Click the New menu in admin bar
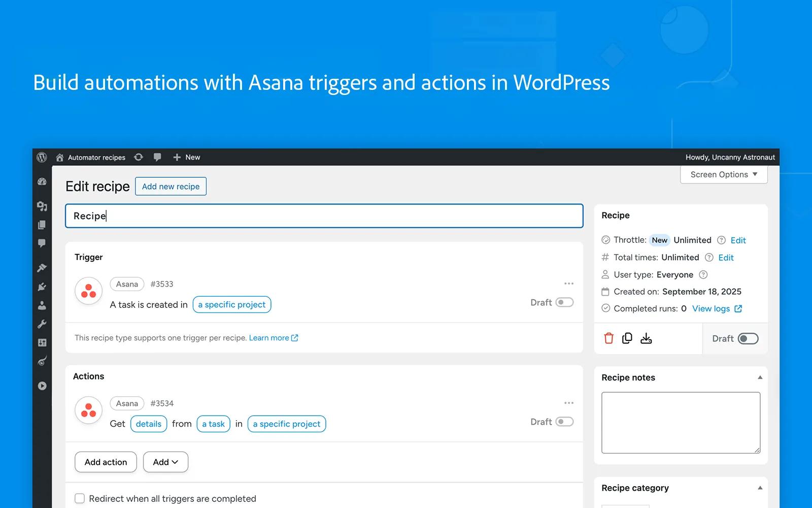The width and height of the screenshot is (812, 508). click(187, 157)
